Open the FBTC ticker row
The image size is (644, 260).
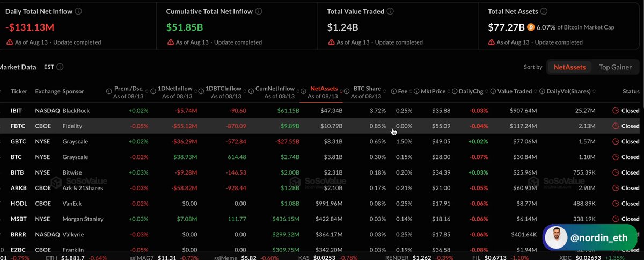point(17,126)
